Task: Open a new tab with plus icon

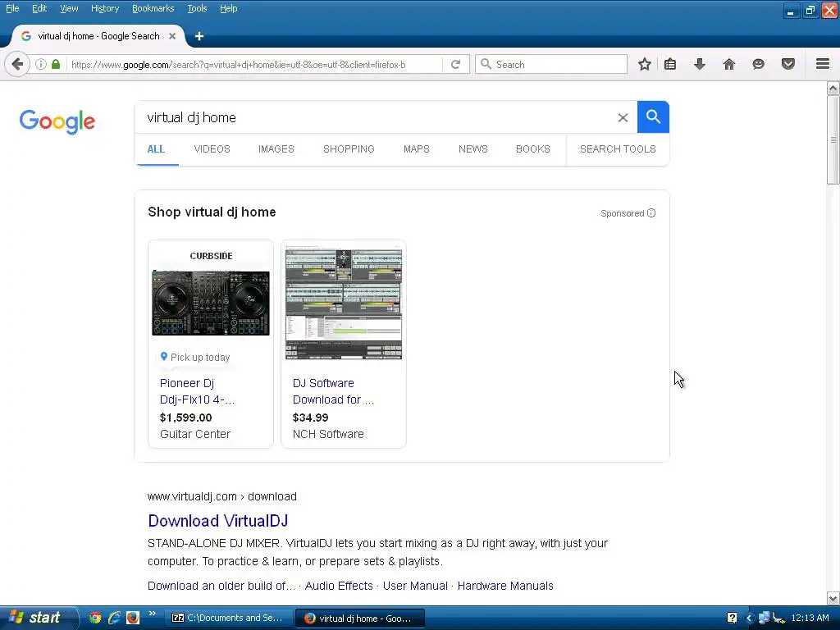Action: (x=199, y=36)
